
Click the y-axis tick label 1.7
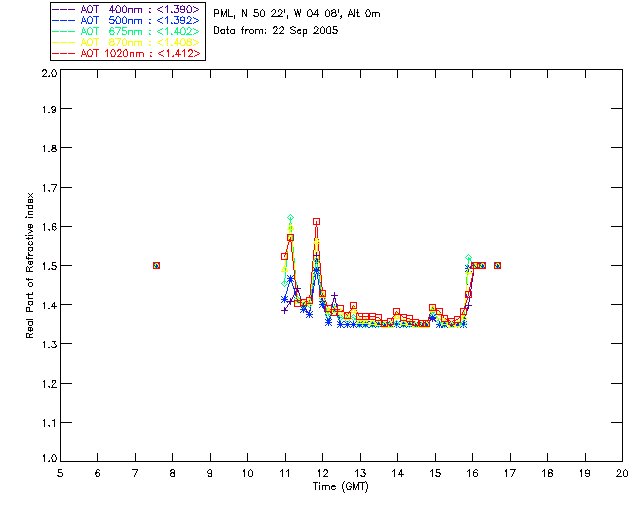click(49, 188)
